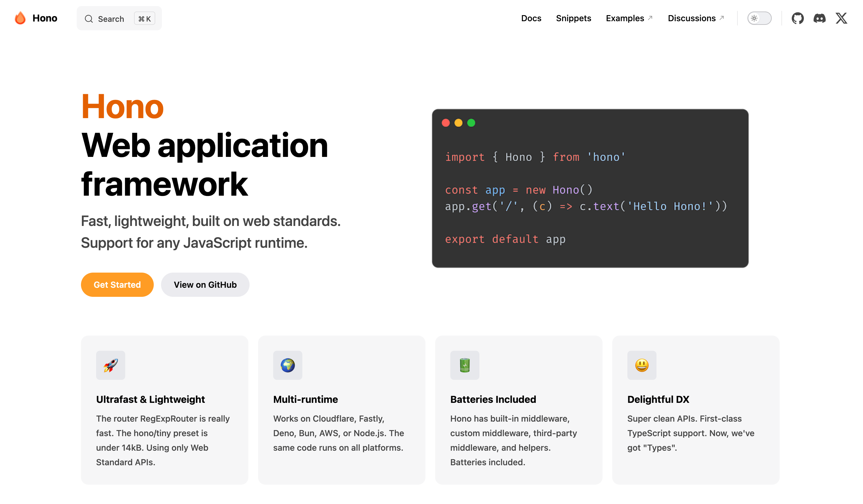Click the Batteries Included feature card title
Screen dimensions: 863x504
[x=493, y=399]
